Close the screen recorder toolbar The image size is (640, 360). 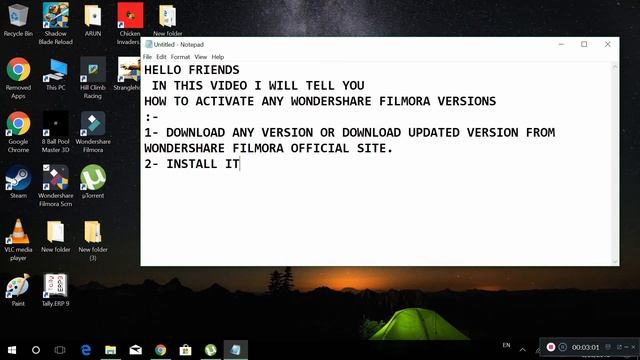point(633,347)
